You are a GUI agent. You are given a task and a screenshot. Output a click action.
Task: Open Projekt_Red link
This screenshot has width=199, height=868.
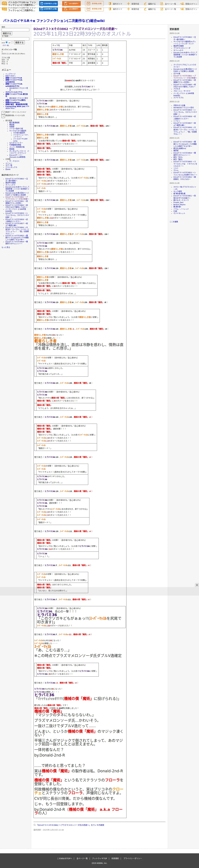tap(178, 202)
